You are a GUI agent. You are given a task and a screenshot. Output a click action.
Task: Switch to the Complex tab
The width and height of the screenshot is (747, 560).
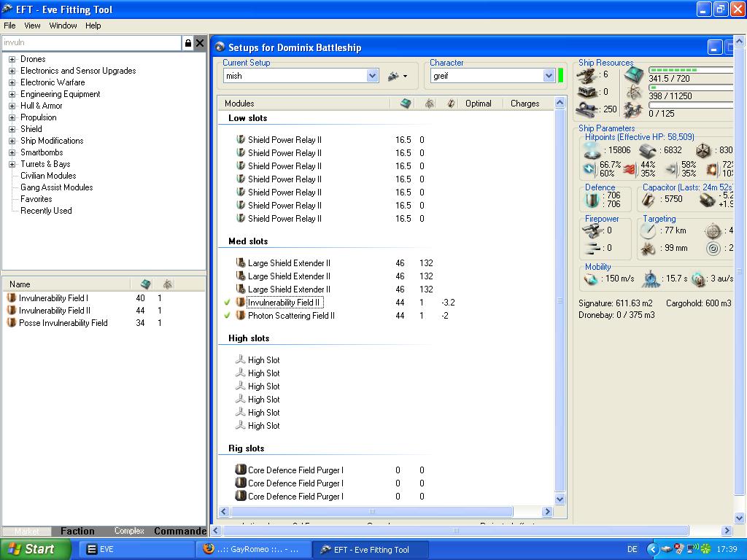[x=129, y=531]
